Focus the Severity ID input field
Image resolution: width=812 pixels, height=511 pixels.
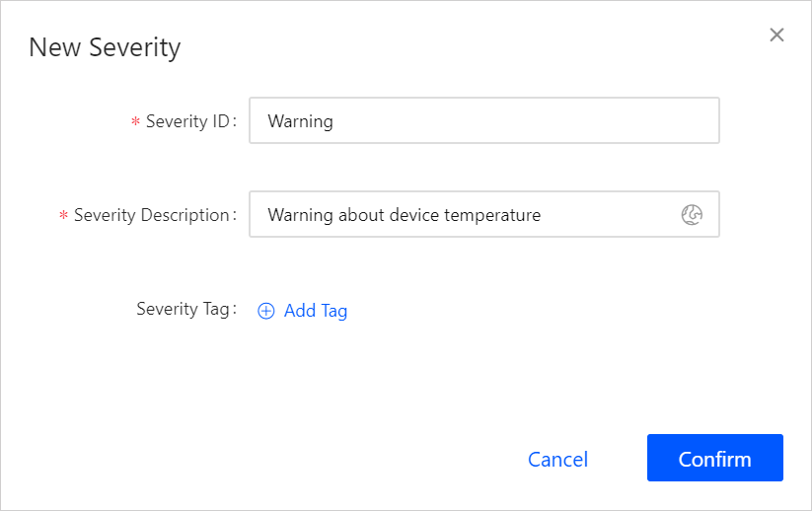(483, 121)
